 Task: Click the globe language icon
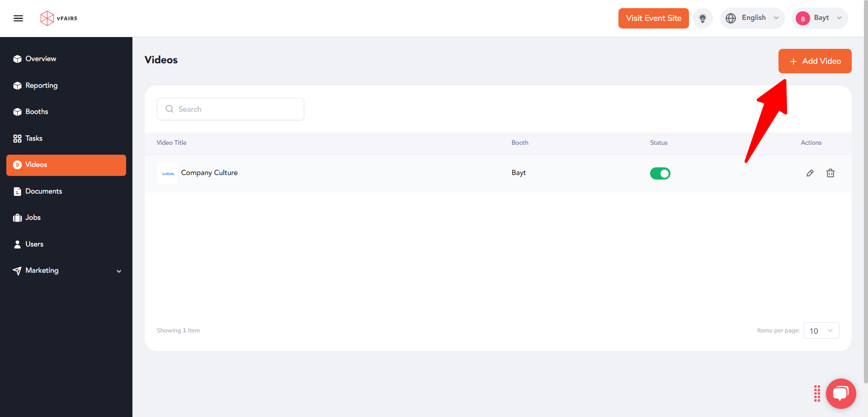pos(731,19)
